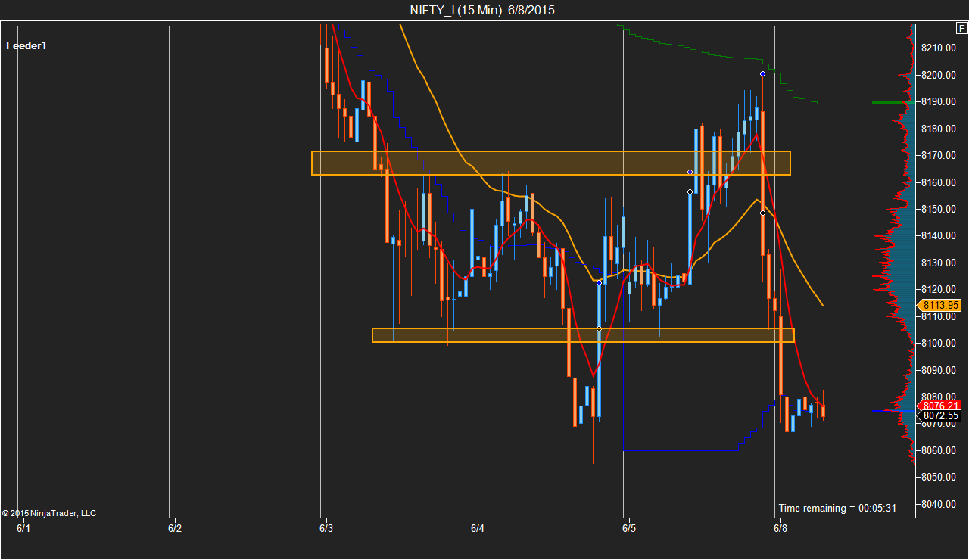Click the 6/4 date axis label

point(478,528)
